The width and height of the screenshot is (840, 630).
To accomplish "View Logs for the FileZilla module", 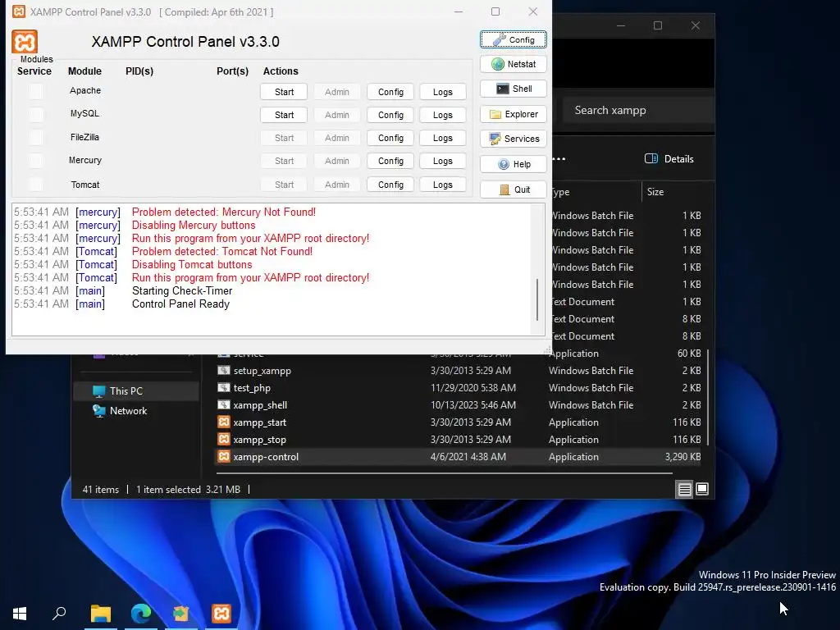I will (442, 138).
